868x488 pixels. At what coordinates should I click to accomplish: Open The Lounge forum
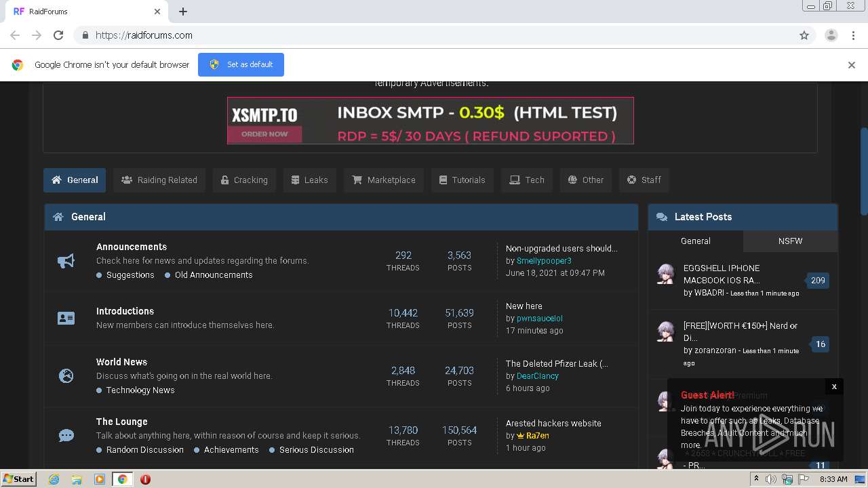pos(121,422)
